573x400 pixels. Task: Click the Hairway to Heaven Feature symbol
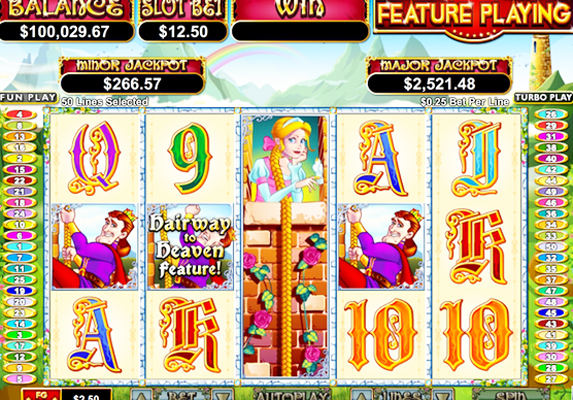click(x=190, y=247)
